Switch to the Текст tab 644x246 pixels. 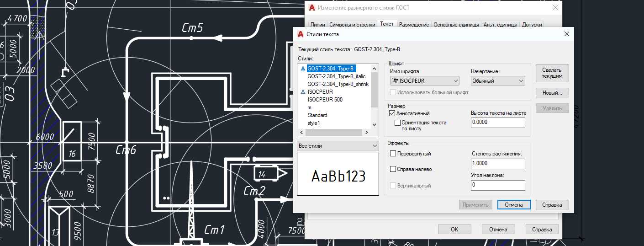click(387, 24)
